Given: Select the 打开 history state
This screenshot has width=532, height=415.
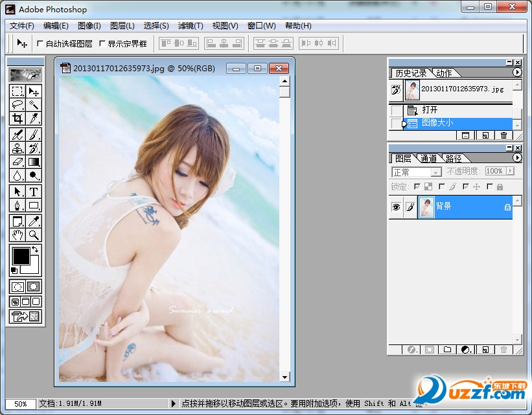Looking at the screenshot, I should click(457, 110).
